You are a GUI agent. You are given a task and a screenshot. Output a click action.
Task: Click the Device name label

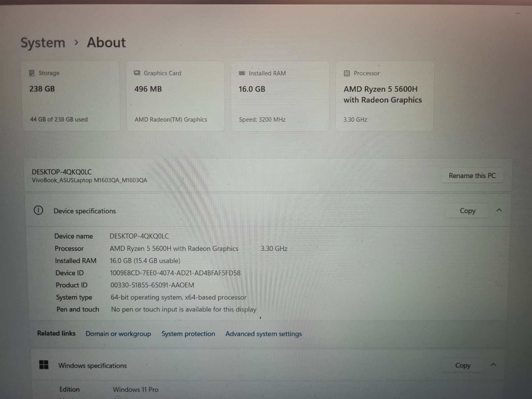[x=73, y=236]
